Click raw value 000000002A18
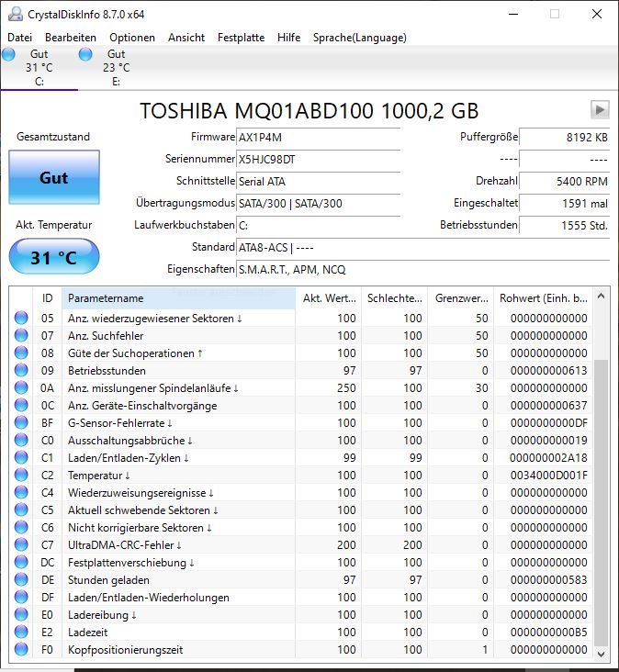The height and width of the screenshot is (672, 619). [548, 458]
